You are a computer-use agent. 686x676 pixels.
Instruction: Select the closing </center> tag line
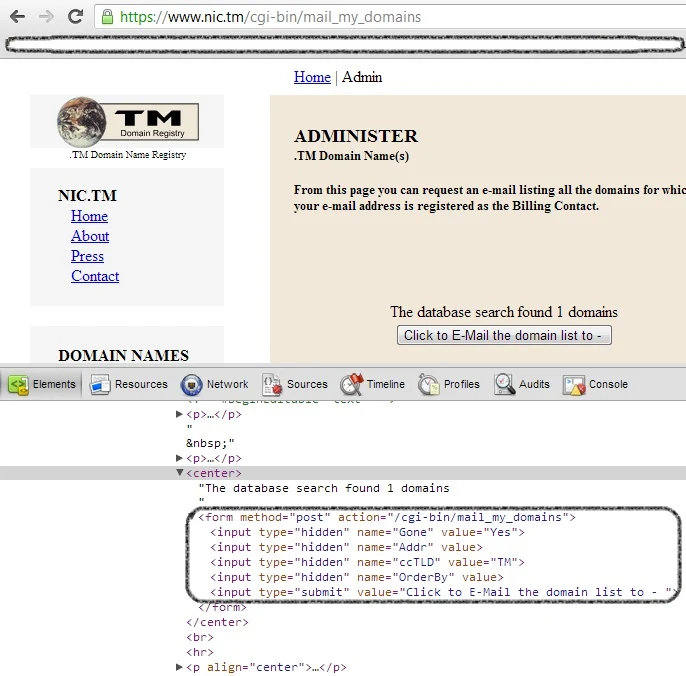tap(217, 622)
